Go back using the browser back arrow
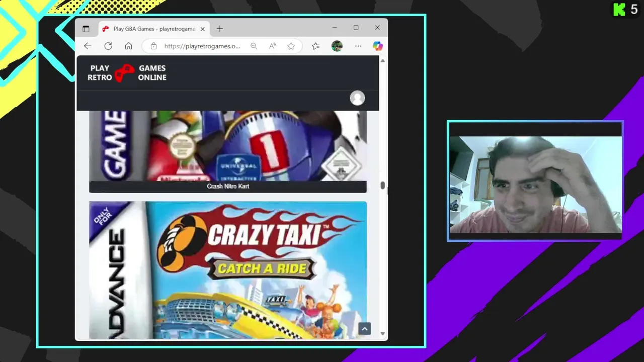 88,46
